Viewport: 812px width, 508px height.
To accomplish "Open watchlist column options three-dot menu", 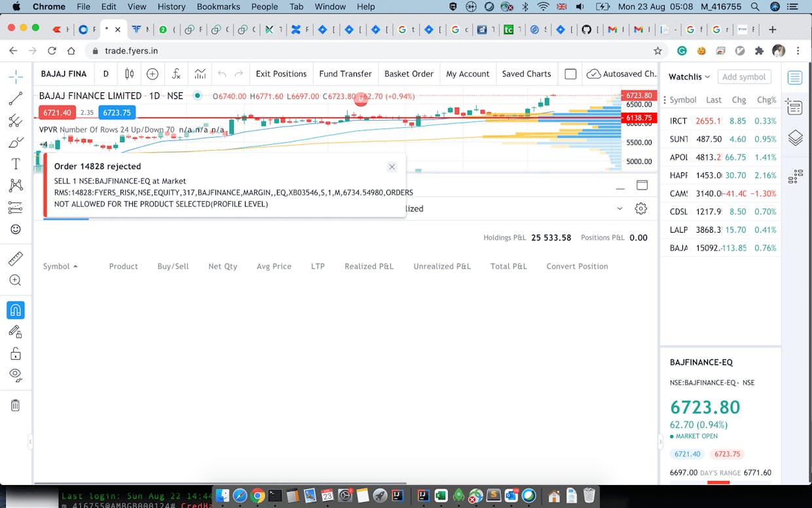I will pyautogui.click(x=665, y=100).
